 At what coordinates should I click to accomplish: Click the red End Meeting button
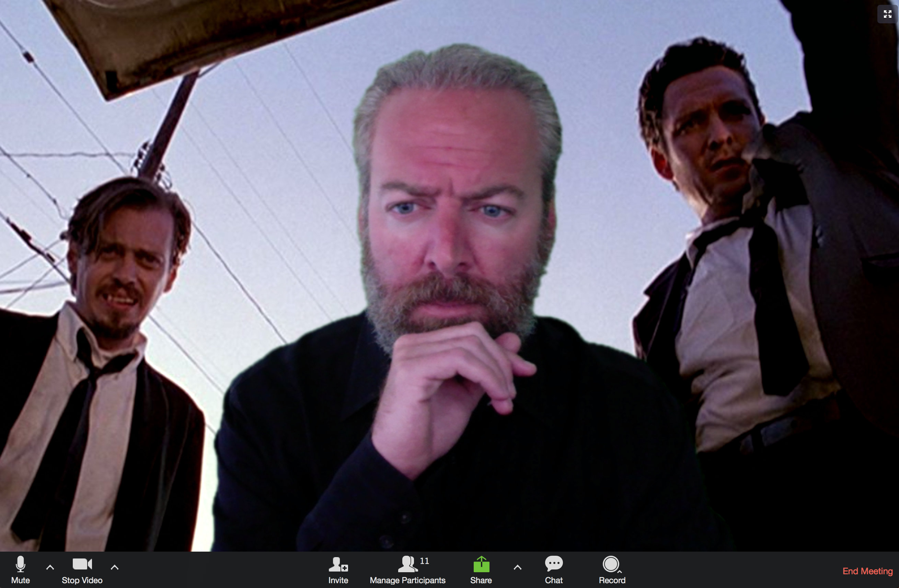point(867,571)
